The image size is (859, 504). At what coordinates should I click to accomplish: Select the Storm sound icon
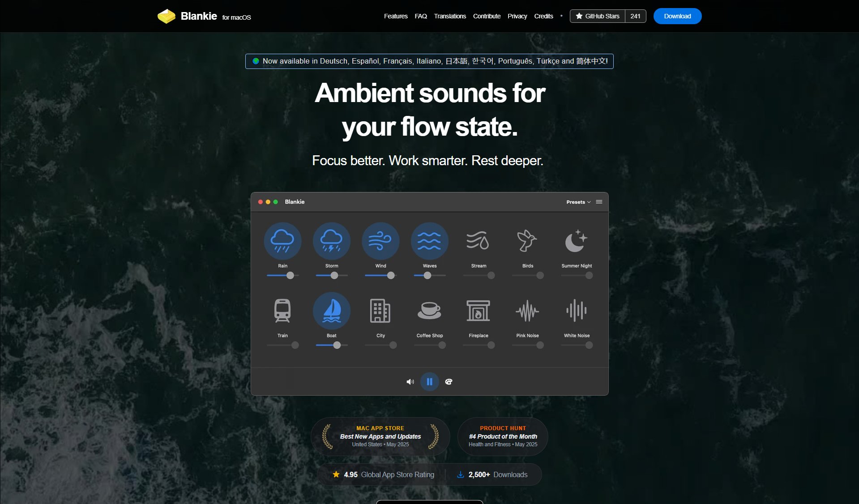331,241
